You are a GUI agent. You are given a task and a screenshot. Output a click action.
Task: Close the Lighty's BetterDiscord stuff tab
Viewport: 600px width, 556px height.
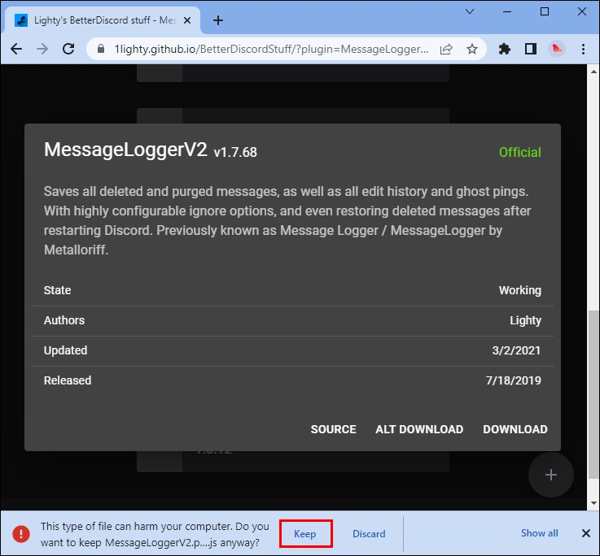coord(187,20)
